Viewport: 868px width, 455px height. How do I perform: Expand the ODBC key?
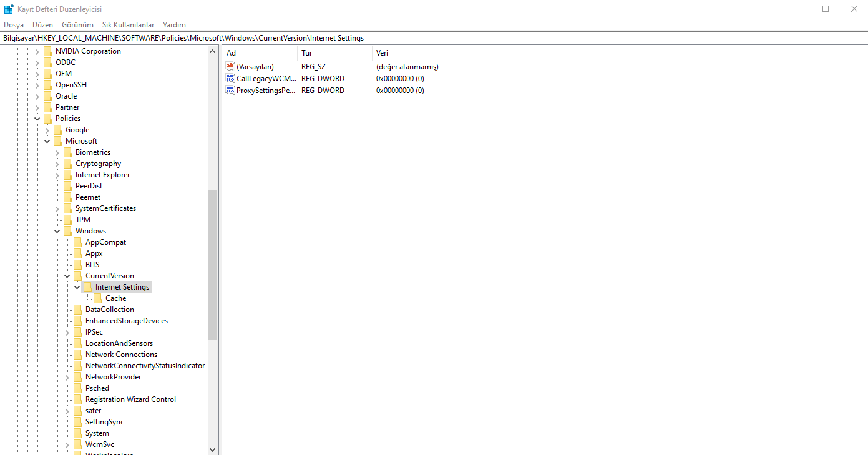coord(37,62)
